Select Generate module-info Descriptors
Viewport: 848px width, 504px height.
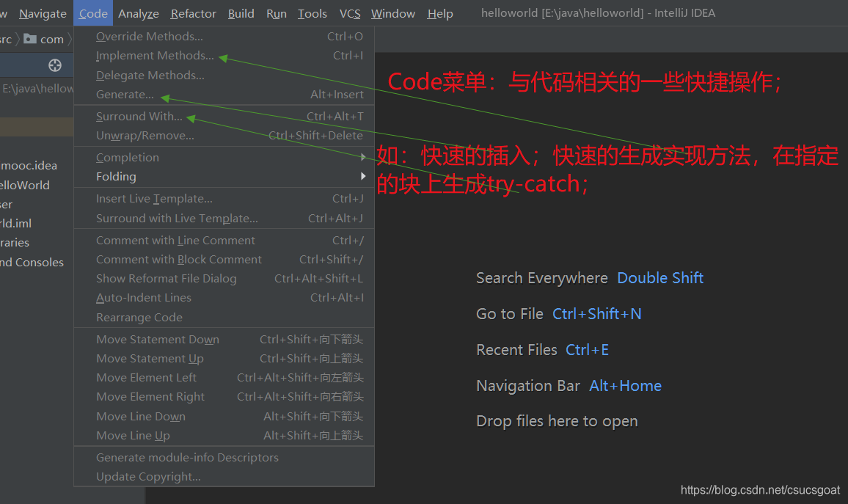click(224, 458)
